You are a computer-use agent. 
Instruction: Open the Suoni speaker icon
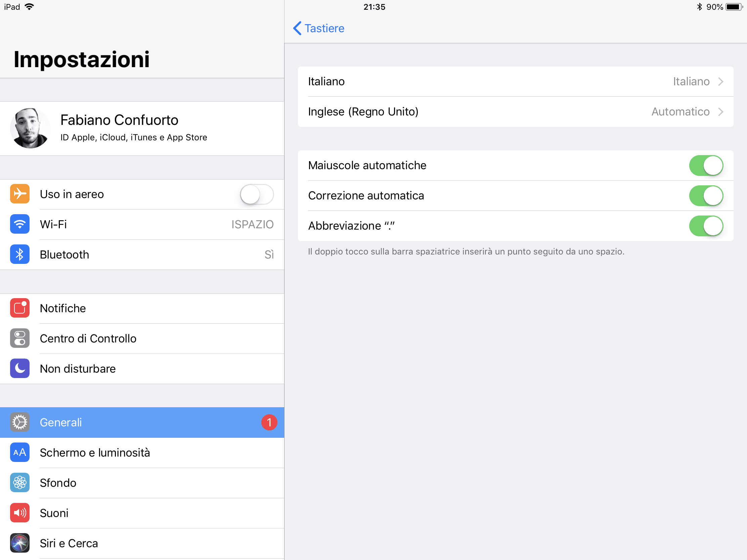[x=19, y=513]
